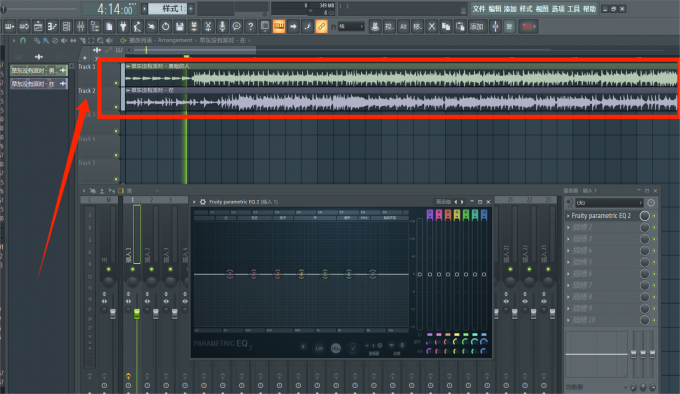This screenshot has height=394, width=680.
Task: Open the 工具 (Tools) menu
Action: point(573,9)
